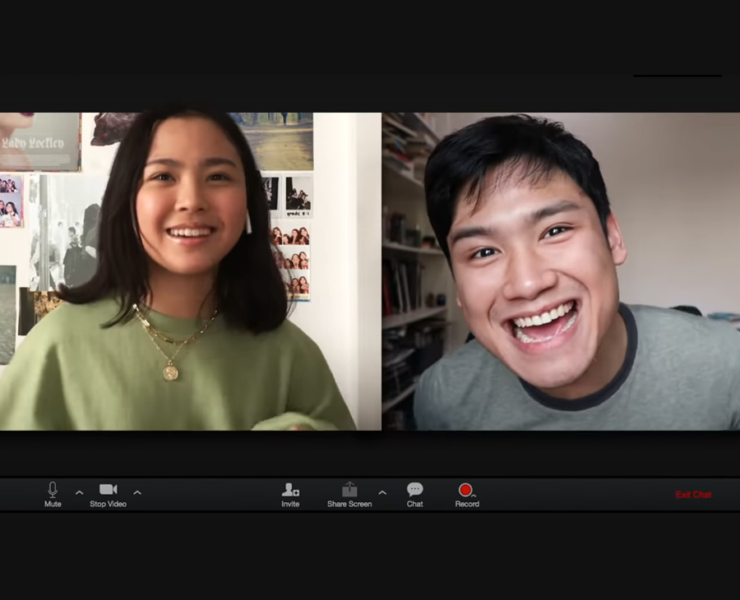Toggle the Mute text label
Screen dimensions: 740x600
pyautogui.click(x=53, y=504)
